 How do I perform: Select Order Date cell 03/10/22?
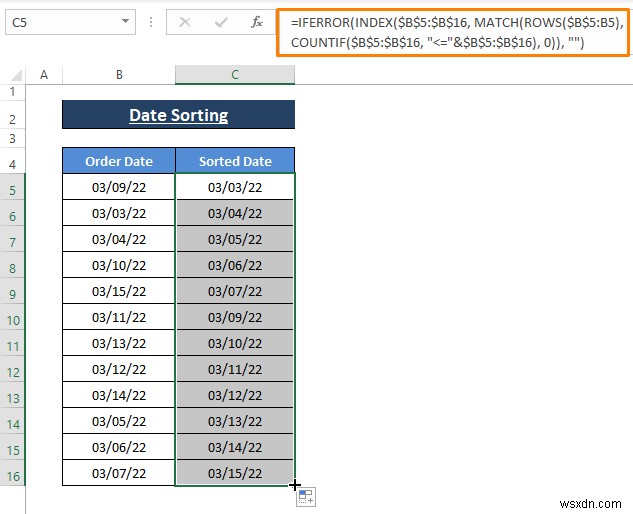point(119,265)
